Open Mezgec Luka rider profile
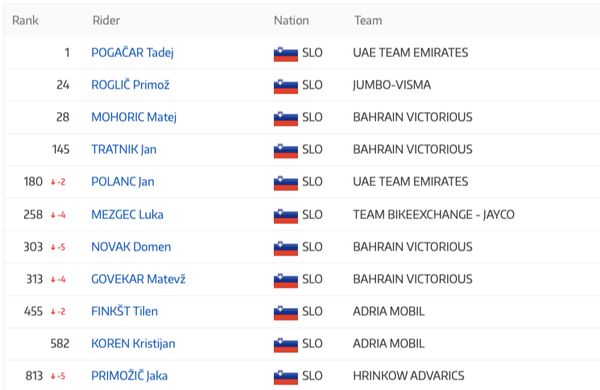600x390 pixels. click(x=127, y=214)
